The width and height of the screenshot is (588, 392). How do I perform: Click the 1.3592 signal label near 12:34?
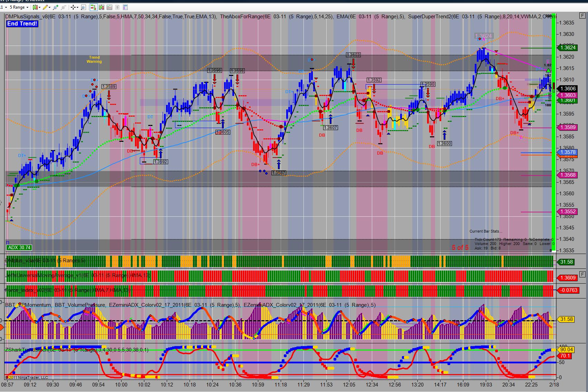tap(374, 80)
